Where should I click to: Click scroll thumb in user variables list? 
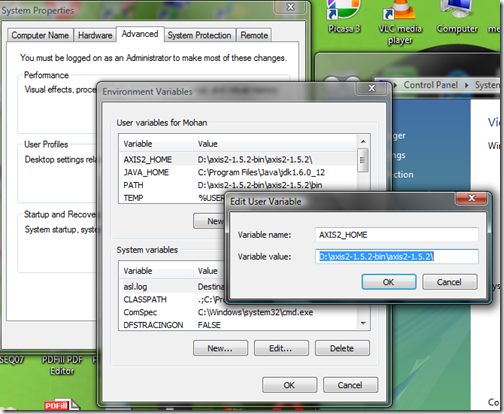tap(363, 160)
